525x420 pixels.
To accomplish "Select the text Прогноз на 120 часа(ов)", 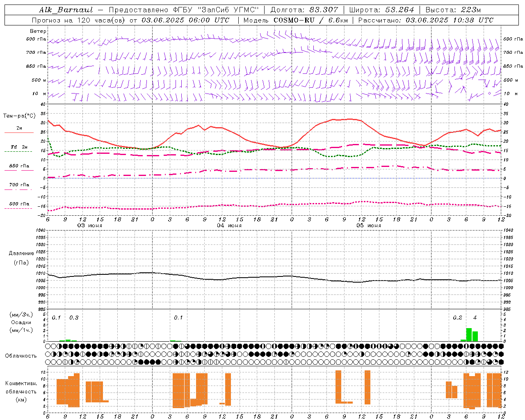I will (79, 20).
